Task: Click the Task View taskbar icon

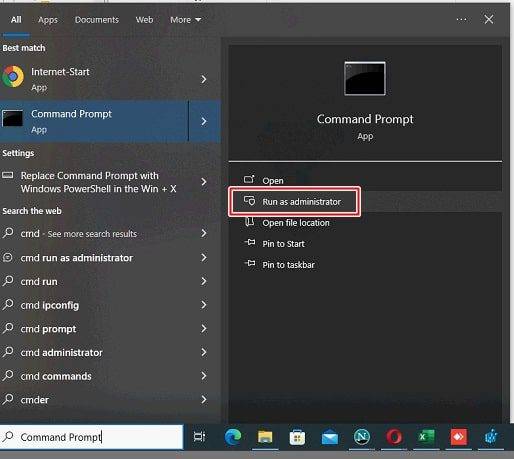Action: pyautogui.click(x=199, y=437)
